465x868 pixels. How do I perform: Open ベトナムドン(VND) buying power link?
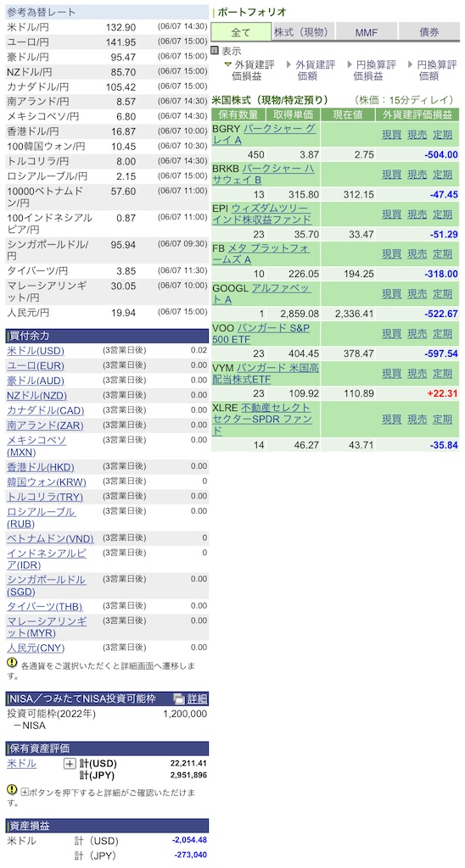tap(50, 538)
